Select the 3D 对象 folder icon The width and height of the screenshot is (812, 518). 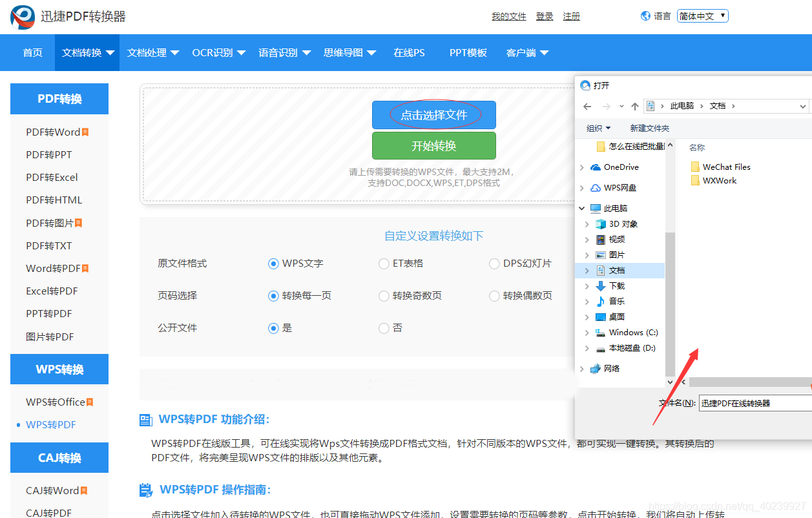[x=601, y=224]
